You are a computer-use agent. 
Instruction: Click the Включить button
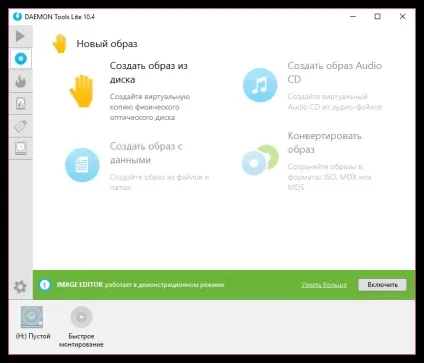coord(382,285)
